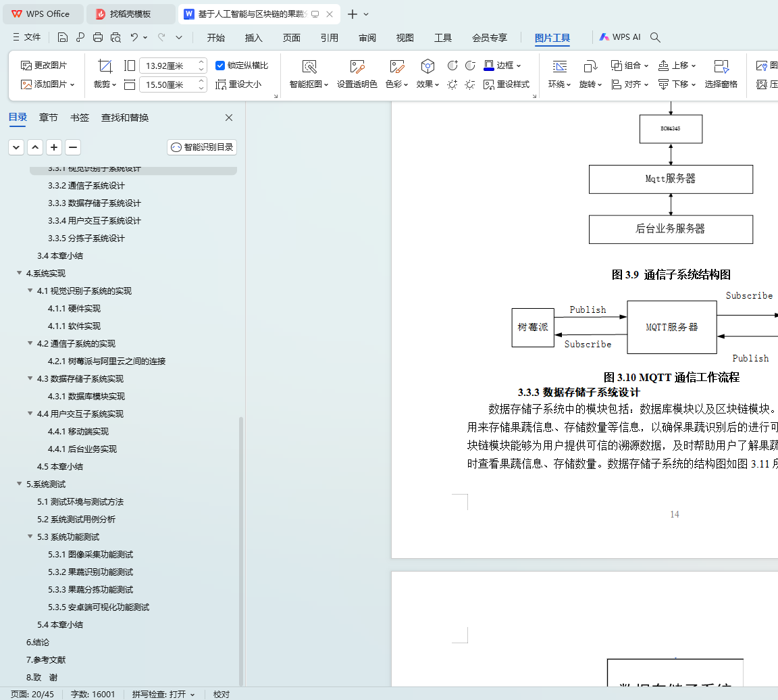This screenshot has height=700, width=778.
Task: Select the Crop (裁剪) tool
Action: (105, 74)
